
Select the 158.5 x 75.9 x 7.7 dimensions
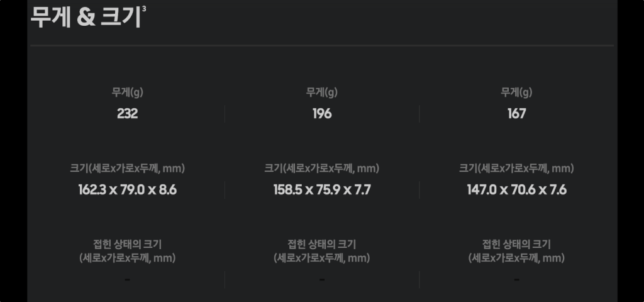point(322,189)
